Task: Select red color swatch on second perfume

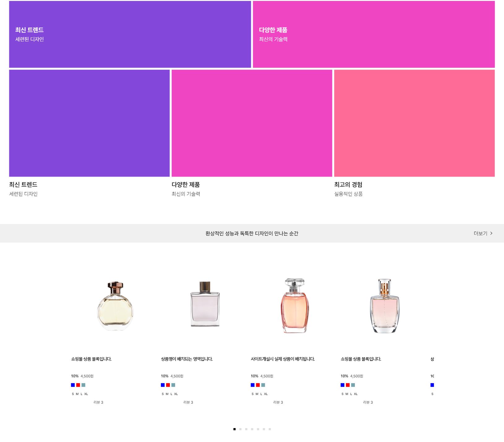Action: tap(168, 385)
